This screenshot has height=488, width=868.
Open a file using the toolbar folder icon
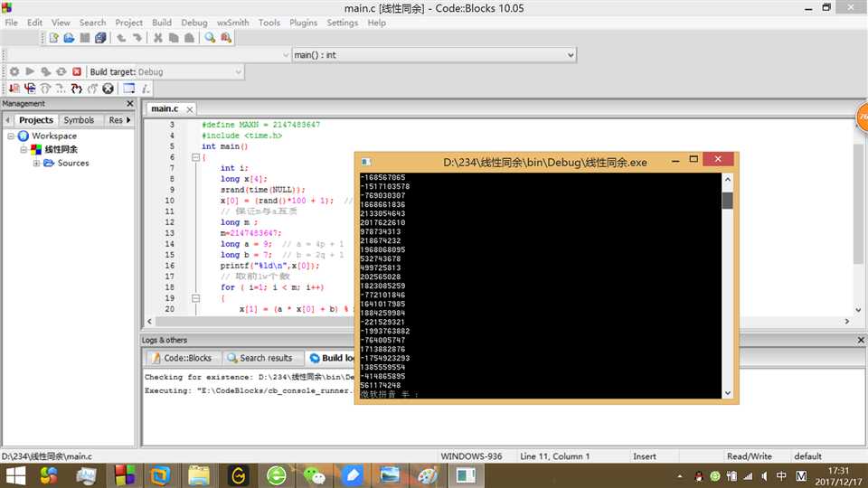pyautogui.click(x=70, y=38)
